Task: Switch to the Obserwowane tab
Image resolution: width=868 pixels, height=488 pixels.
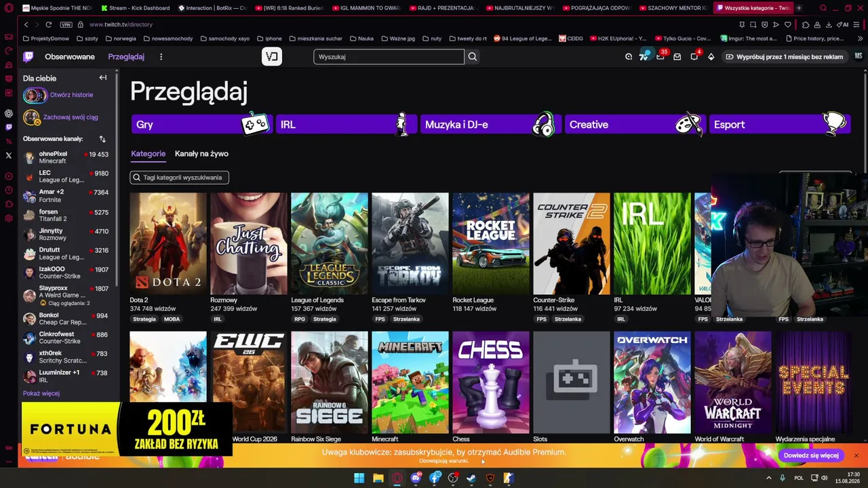Action: (70, 57)
